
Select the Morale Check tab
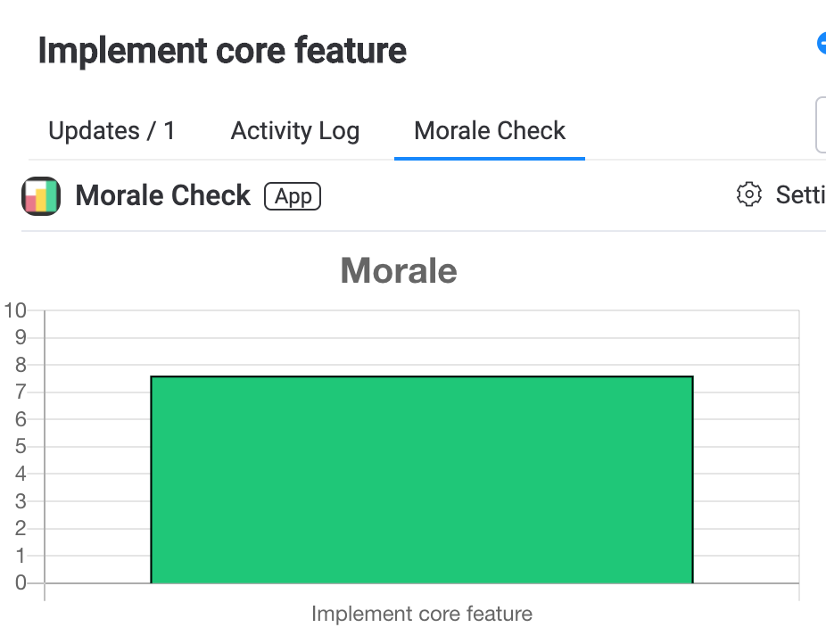(490, 131)
